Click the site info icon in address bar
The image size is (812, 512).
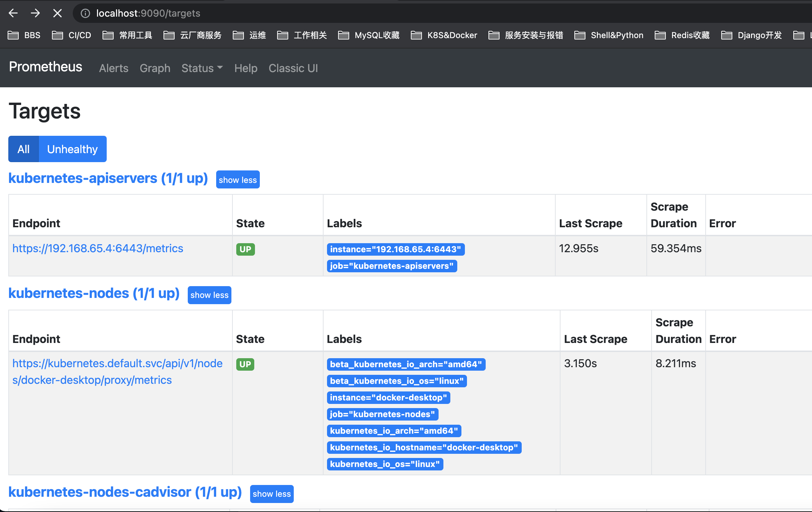pyautogui.click(x=85, y=13)
